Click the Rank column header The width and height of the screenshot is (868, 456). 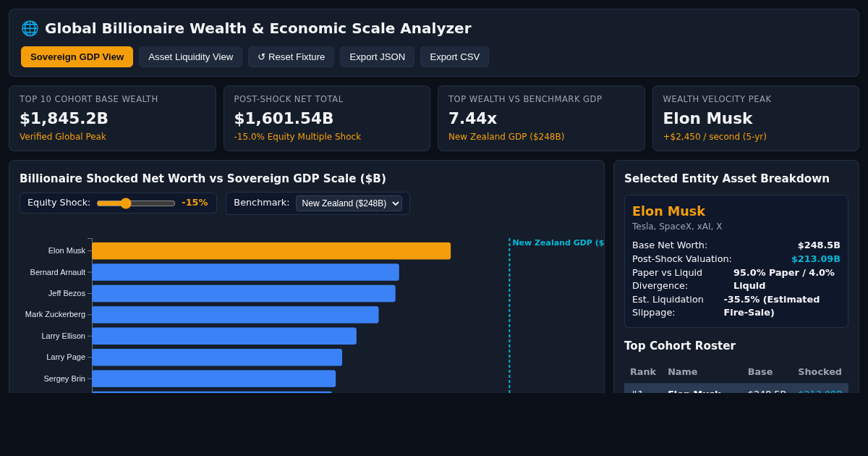[x=643, y=372]
